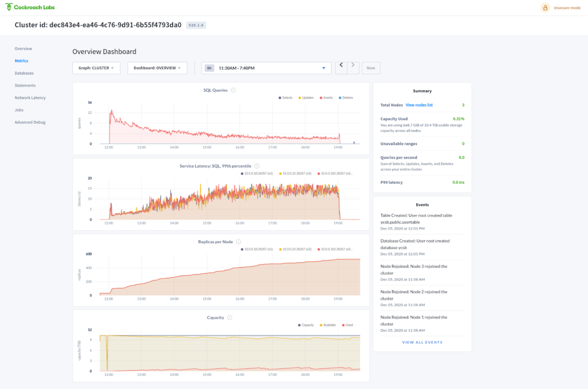Open SQL Queries chart info icon
This screenshot has width=588, height=389.
(233, 90)
